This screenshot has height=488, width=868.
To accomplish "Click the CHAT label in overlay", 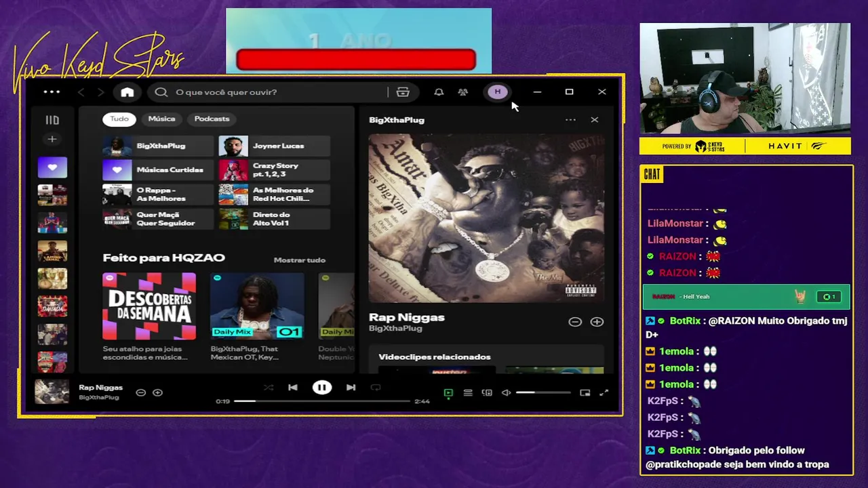I will [x=652, y=175].
